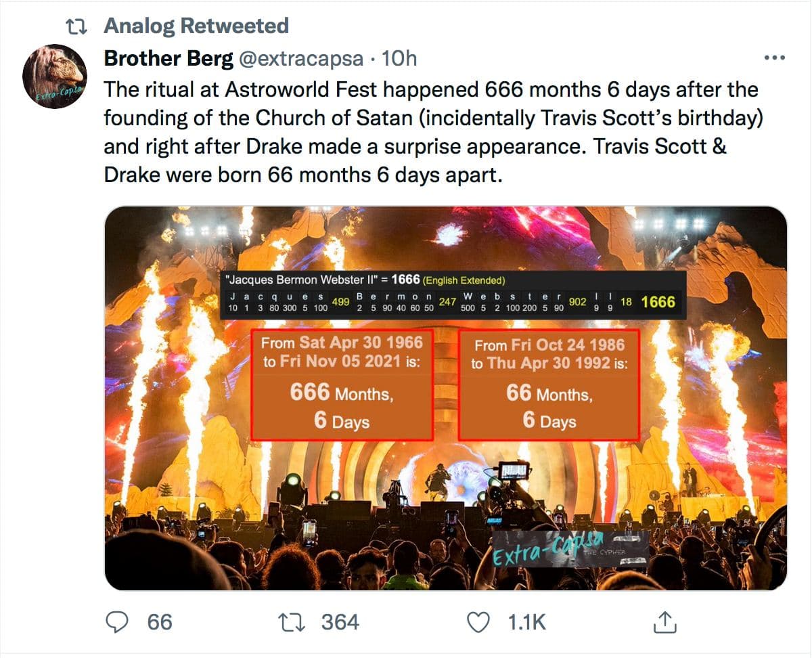
Task: Open the tweet via the 10h timestamp
Action: coord(399,59)
